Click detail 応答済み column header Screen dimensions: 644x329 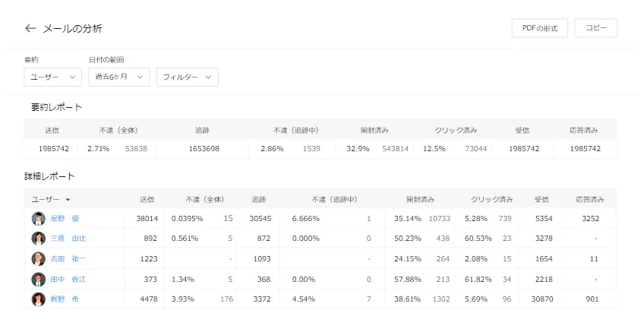coord(590,200)
